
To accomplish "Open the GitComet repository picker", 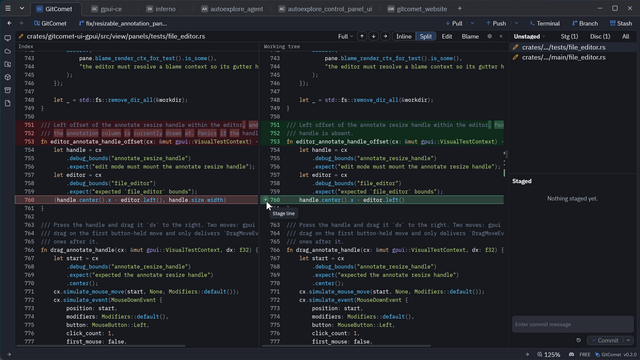I will pyautogui.click(x=50, y=23).
